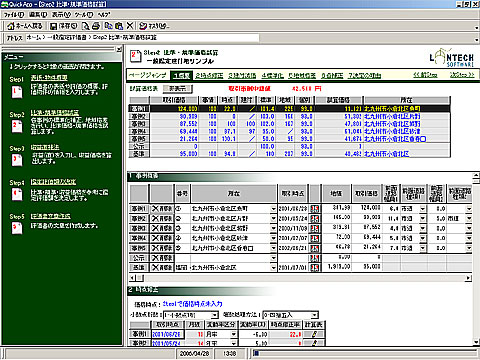Open Step1 link in the green menu
480x360 pixels.
pyautogui.click(x=49, y=78)
